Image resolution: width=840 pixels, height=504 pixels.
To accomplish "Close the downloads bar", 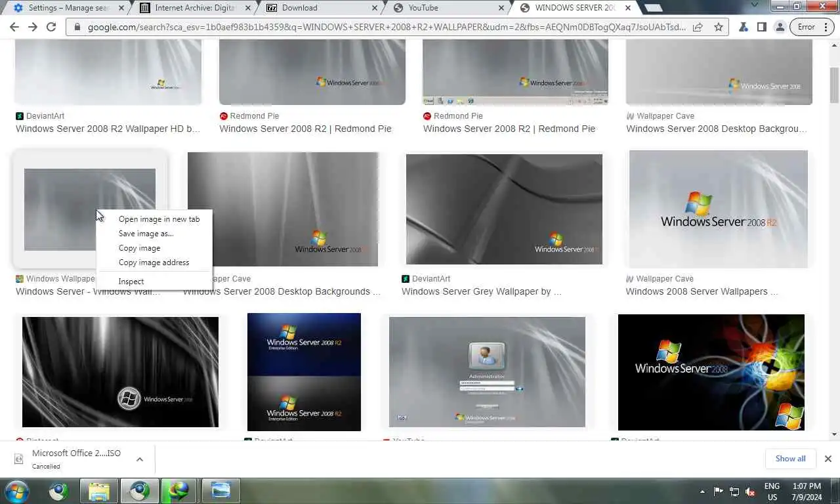I will click(x=828, y=459).
